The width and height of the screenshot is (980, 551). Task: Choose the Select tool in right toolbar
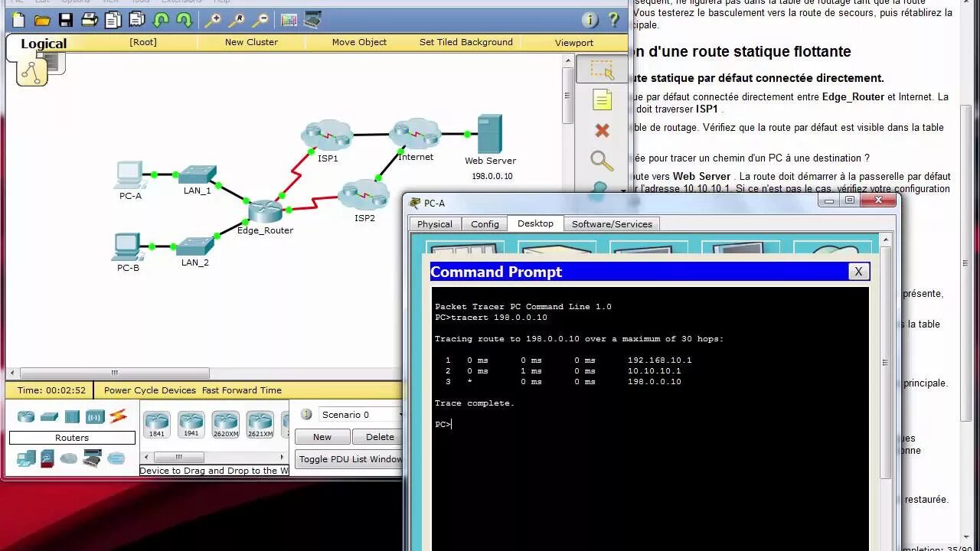click(602, 70)
